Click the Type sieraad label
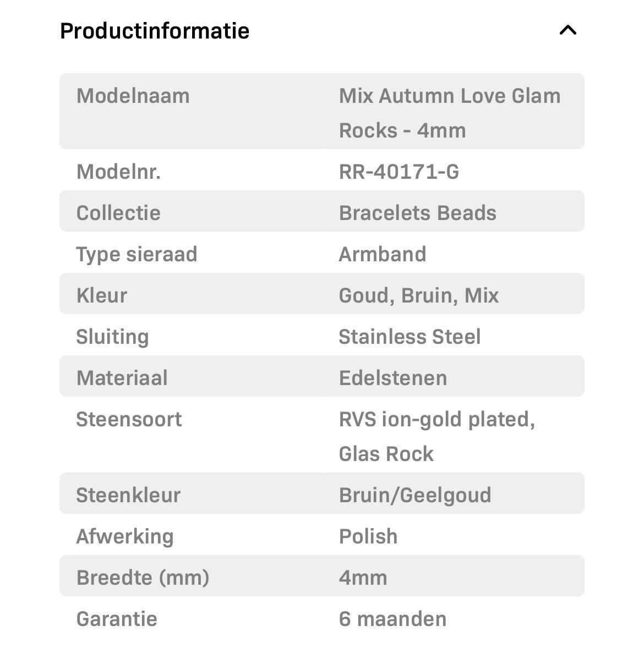 pos(137,254)
